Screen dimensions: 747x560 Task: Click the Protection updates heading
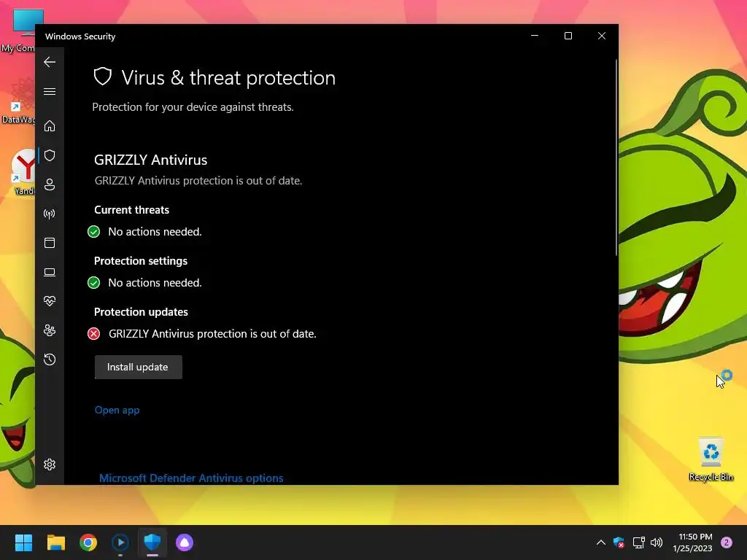(141, 312)
